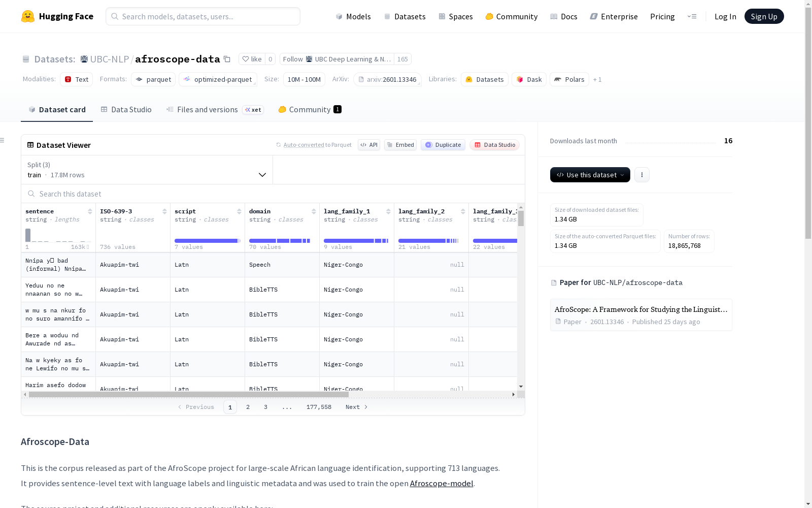Click the Sign Up button

click(x=764, y=16)
